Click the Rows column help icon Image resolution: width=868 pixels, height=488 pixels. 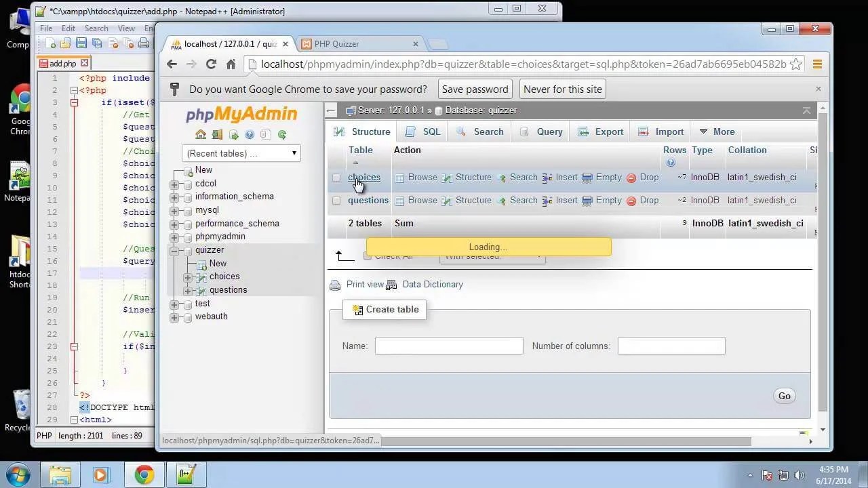pos(671,163)
